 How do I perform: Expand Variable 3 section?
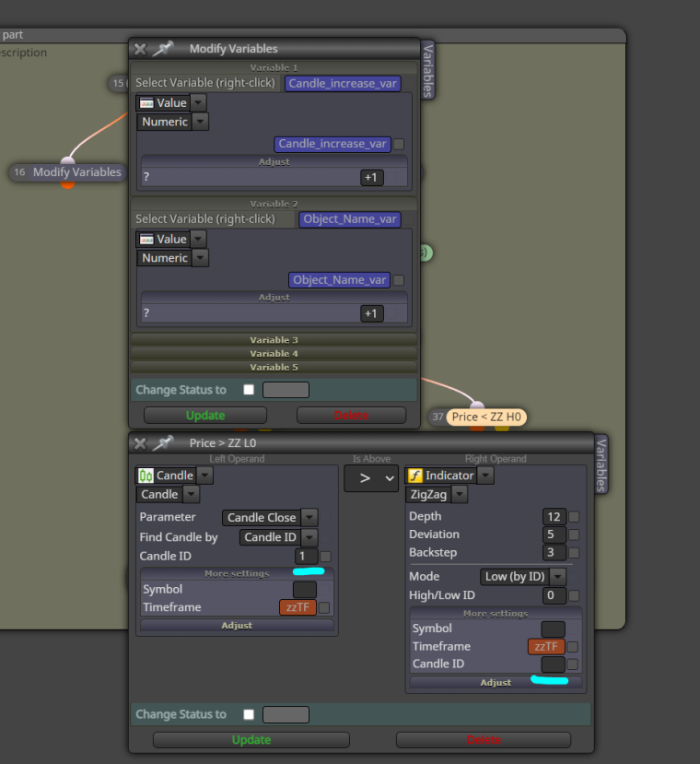pos(274,340)
